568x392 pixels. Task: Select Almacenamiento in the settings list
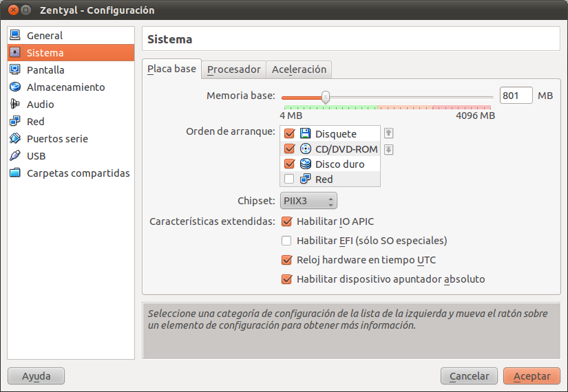pyautogui.click(x=71, y=87)
